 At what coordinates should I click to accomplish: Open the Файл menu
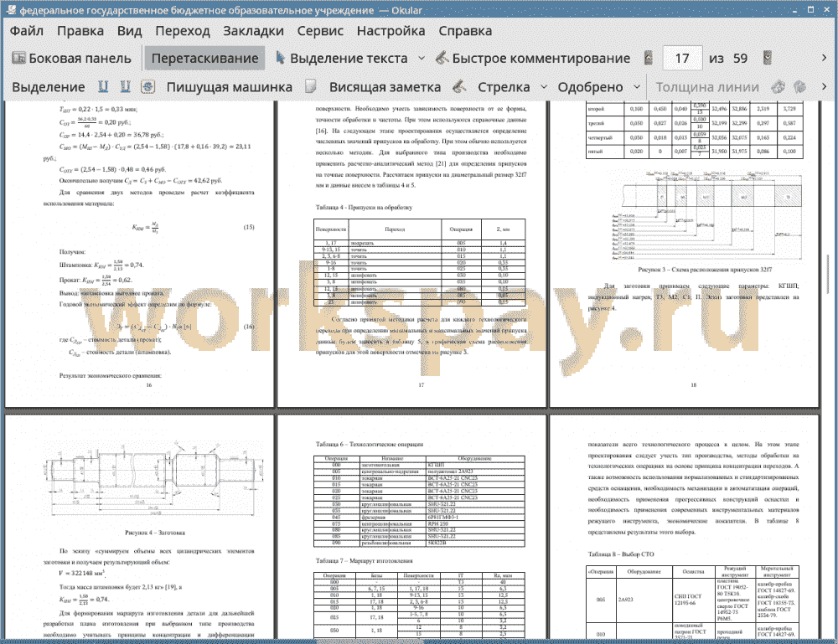(x=27, y=31)
